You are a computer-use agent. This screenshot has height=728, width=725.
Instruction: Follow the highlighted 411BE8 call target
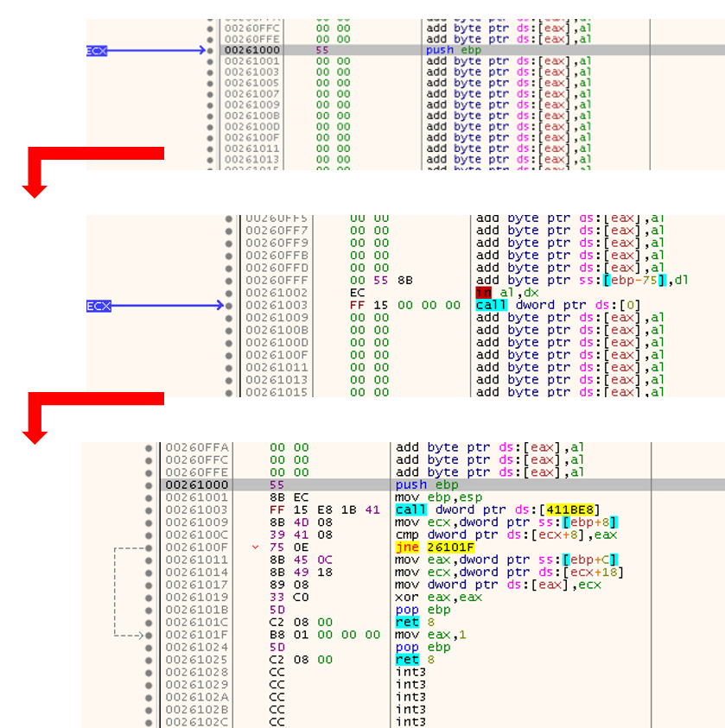pos(569,510)
